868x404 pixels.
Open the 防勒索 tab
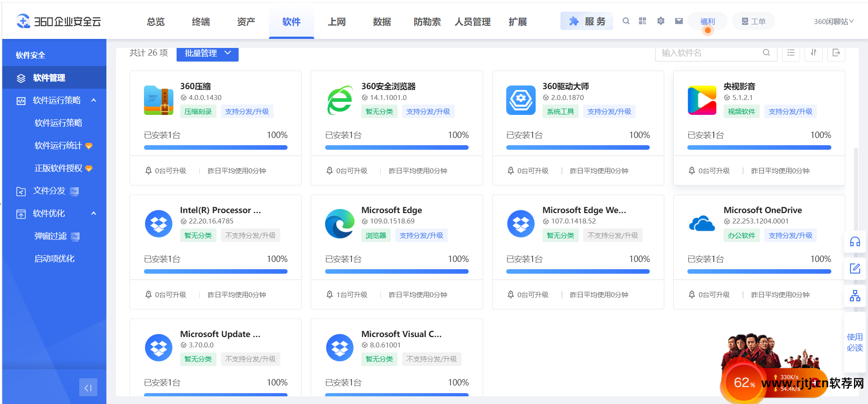[427, 22]
